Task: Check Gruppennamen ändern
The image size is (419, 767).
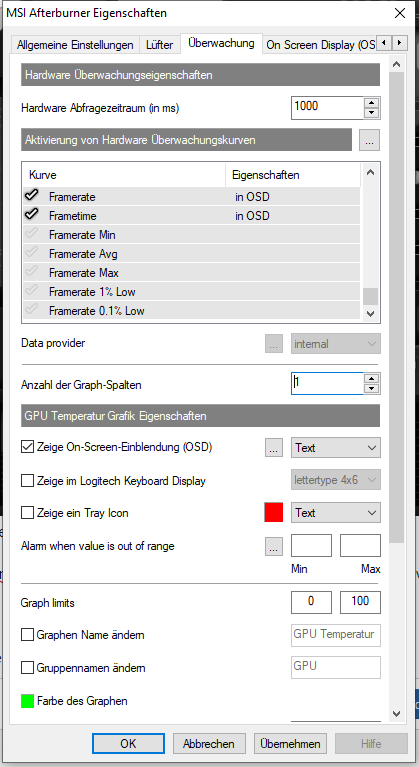Action: (x=27, y=668)
